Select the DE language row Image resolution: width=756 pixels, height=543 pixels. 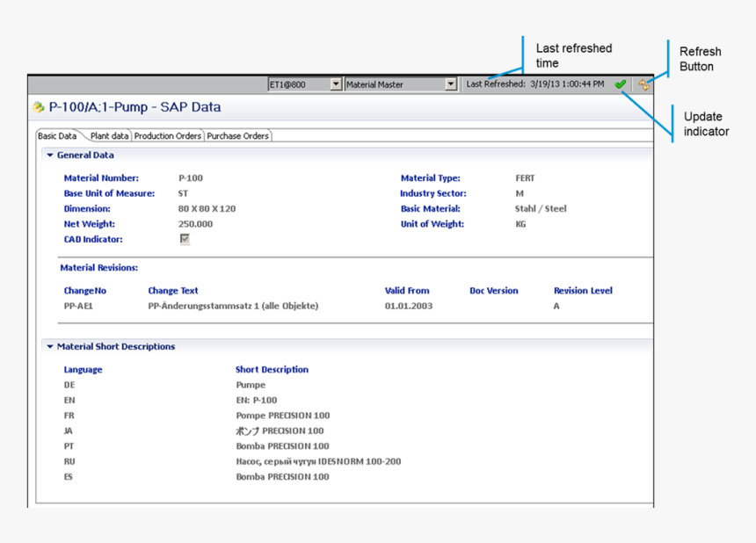[69, 385]
